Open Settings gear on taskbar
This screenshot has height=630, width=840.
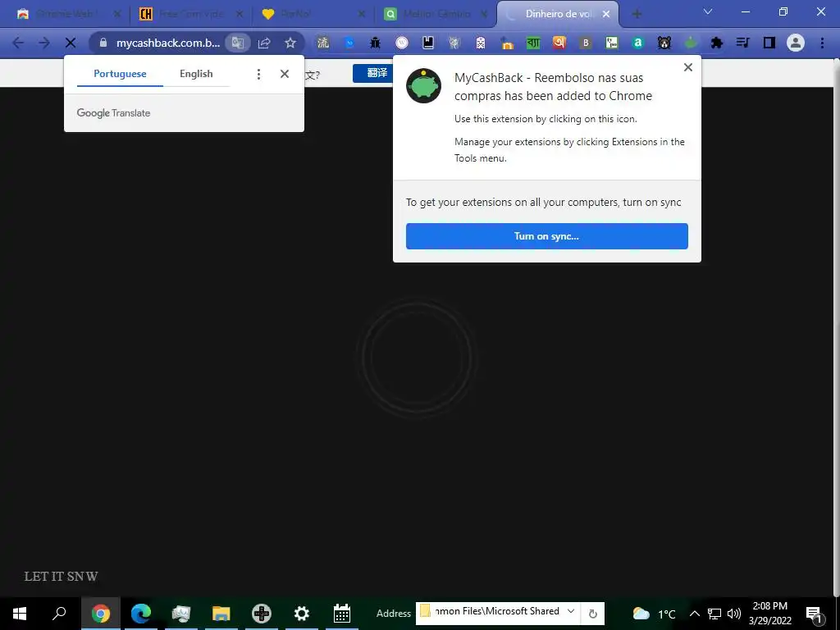coord(302,614)
